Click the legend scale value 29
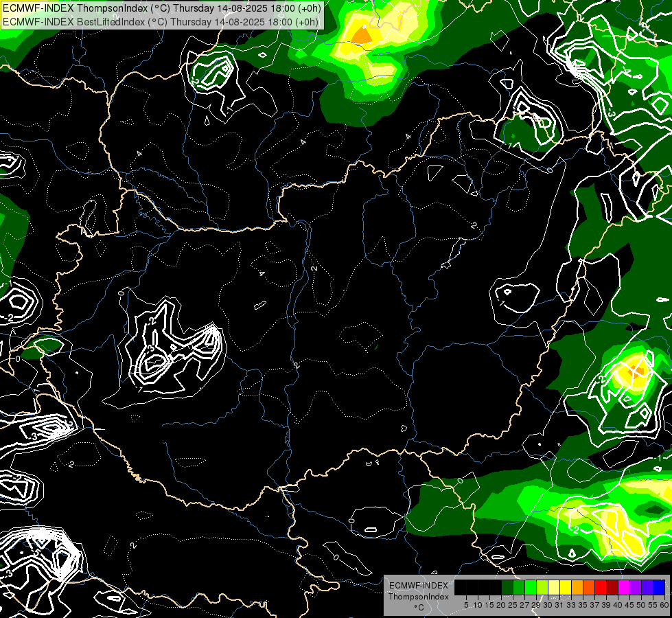 tap(536, 605)
